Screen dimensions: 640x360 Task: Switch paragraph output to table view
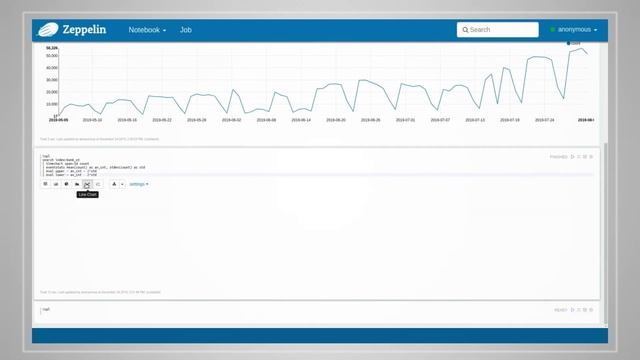click(45, 184)
